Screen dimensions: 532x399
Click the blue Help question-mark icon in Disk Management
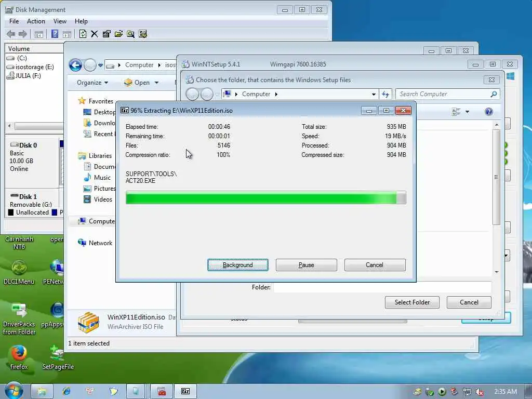pyautogui.click(x=55, y=34)
